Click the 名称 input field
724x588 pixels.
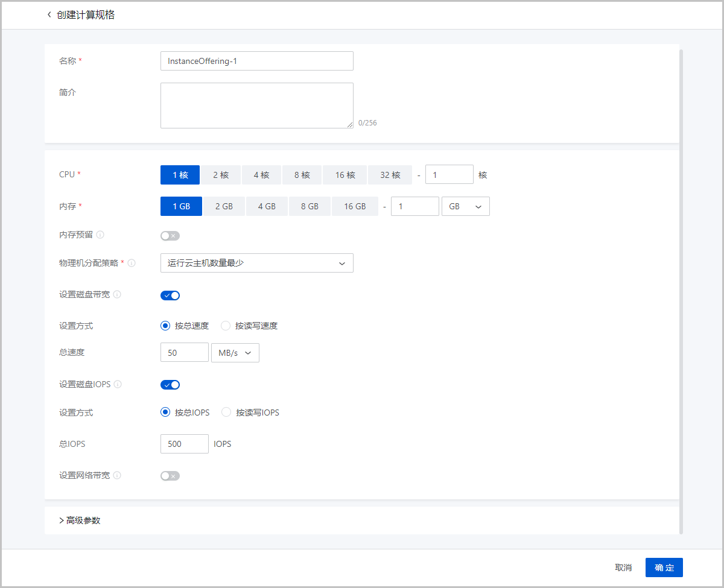point(256,61)
